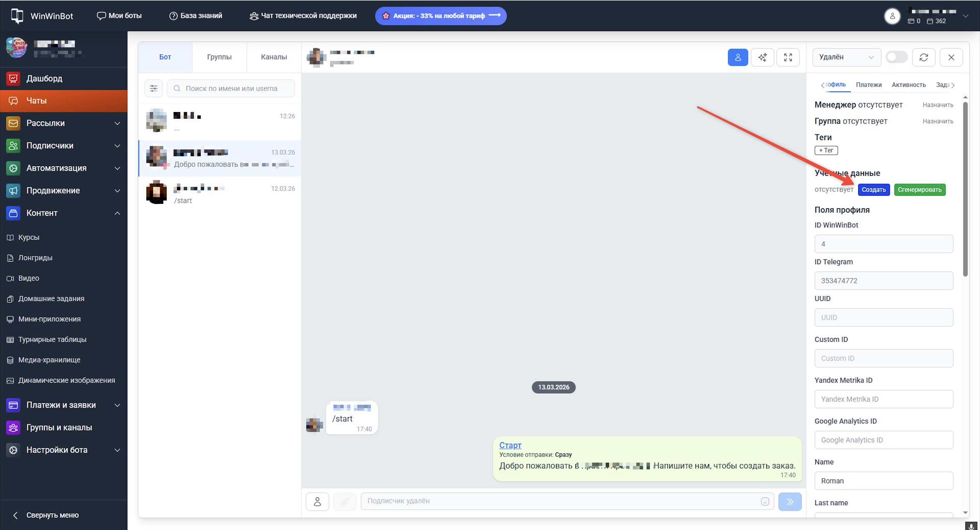980x530 pixels.
Task: Click the emoji smiley icon in message field
Action: (x=765, y=501)
